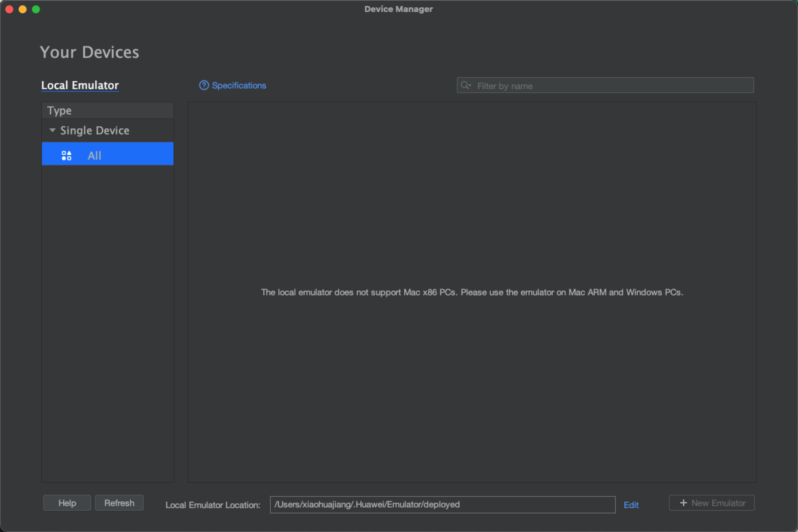Select the Single Device tree node
Screen dimensions: 798x532
click(x=95, y=131)
